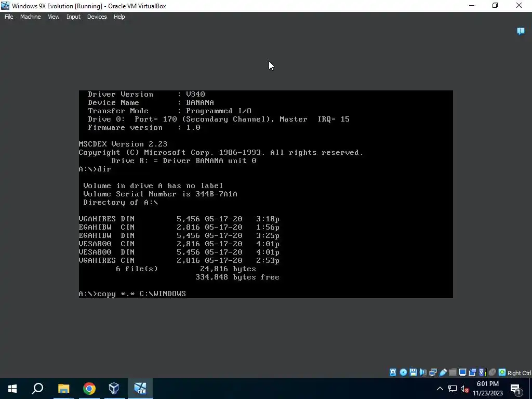Screen dimensions: 532x399
Task: Click the hard disk activity indicator icon
Action: 393,372
